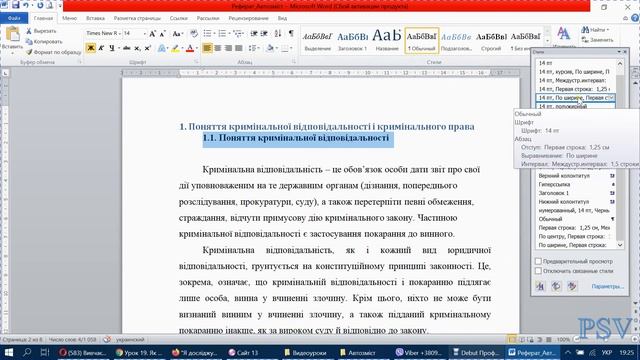The image size is (640, 360).
Task: Open the Viber taskbar item
Action: (419, 352)
